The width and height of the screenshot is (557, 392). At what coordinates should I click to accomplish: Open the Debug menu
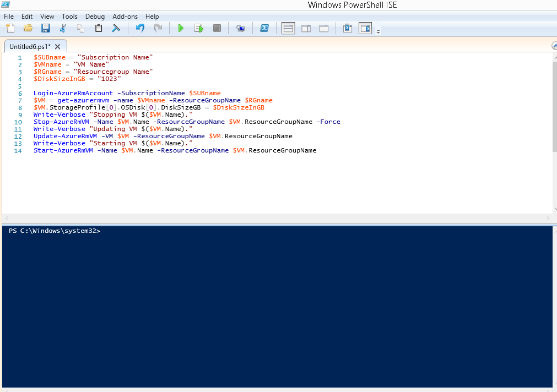(x=94, y=16)
